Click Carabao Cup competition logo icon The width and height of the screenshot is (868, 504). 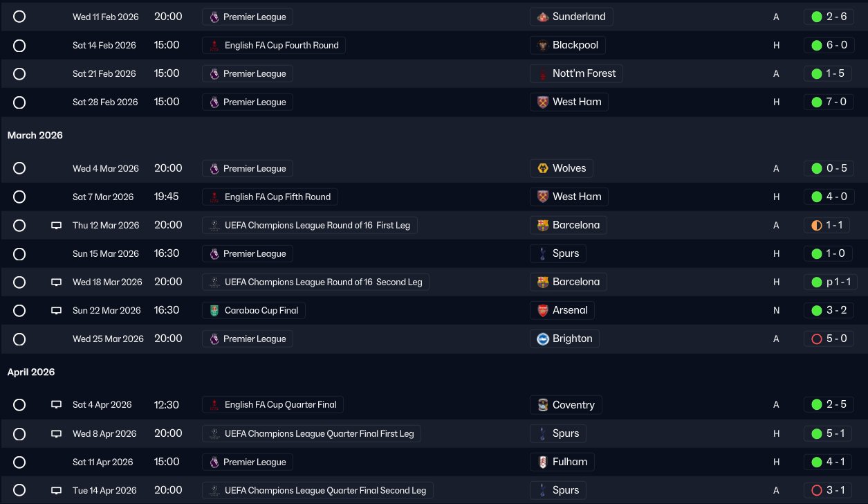click(214, 311)
